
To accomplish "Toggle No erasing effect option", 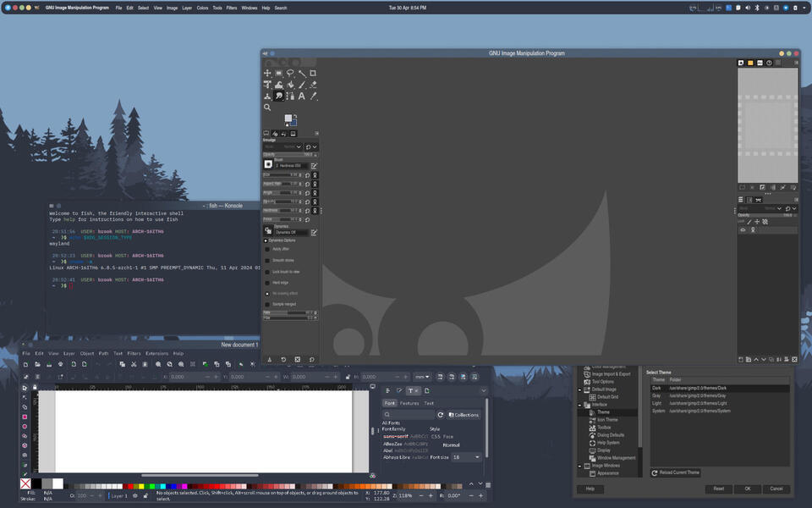I will coord(267,294).
